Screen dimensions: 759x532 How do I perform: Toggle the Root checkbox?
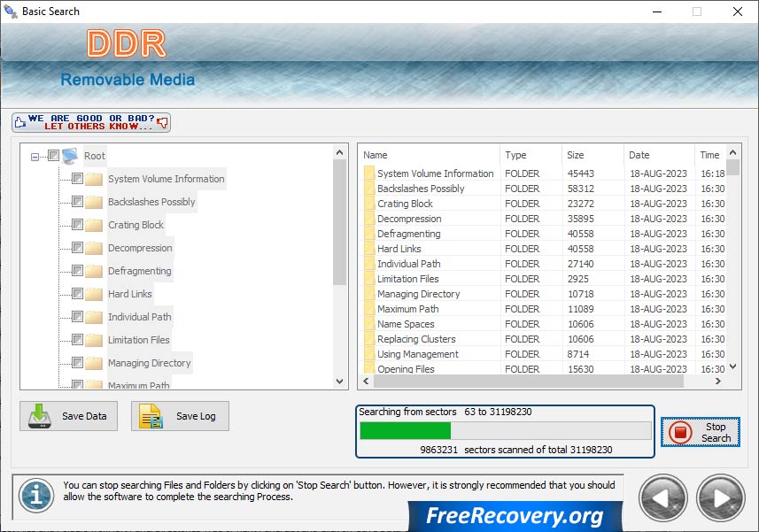[54, 156]
